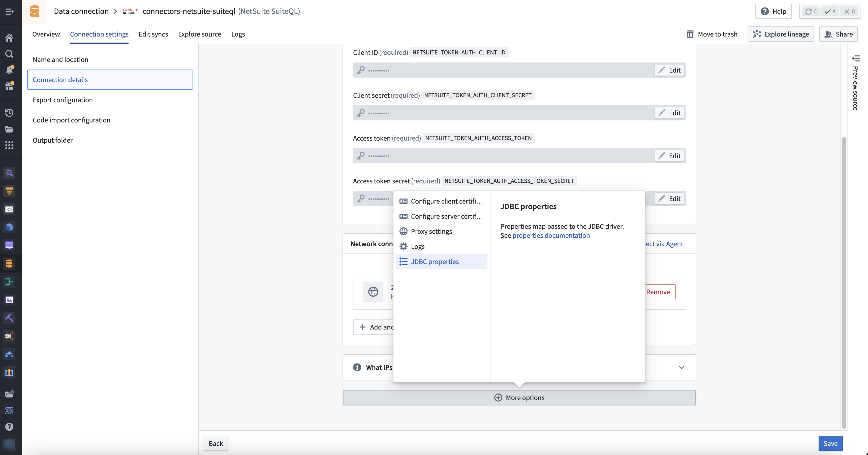The image size is (868, 455).
Task: Edit the Client secret field
Action: coord(669,113)
